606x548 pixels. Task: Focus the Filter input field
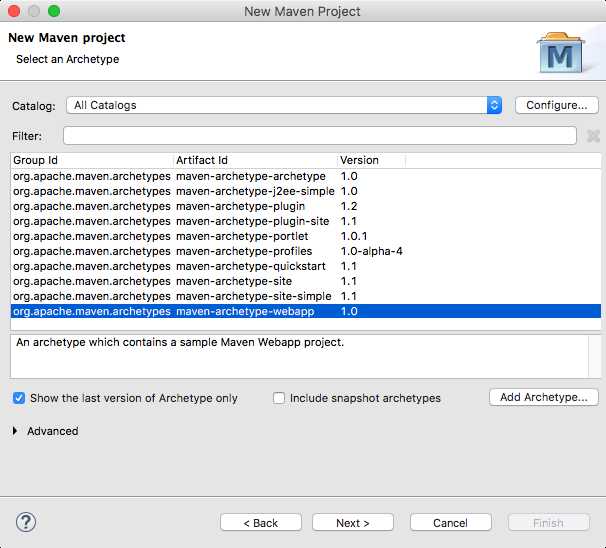[x=320, y=136]
